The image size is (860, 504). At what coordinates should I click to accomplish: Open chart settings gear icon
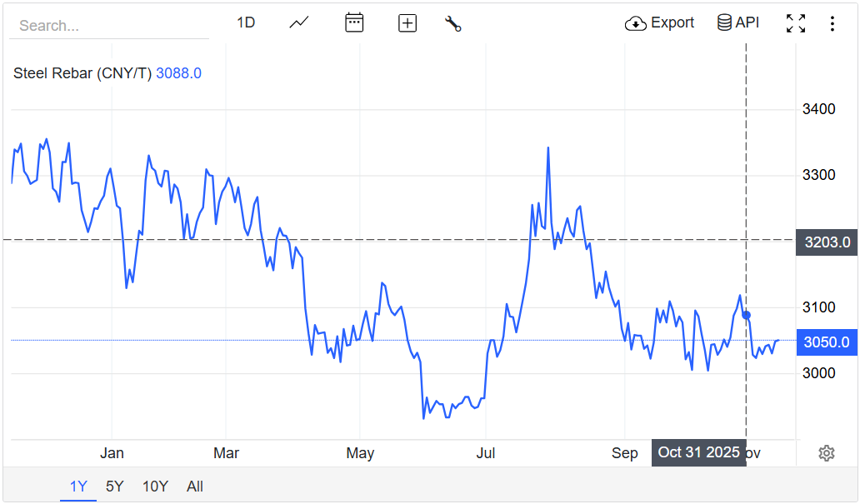(x=827, y=453)
